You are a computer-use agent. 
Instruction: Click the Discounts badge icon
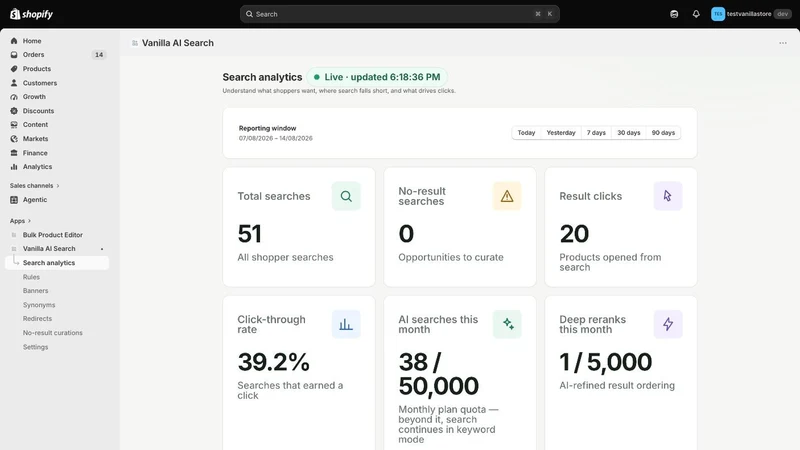click(x=14, y=111)
